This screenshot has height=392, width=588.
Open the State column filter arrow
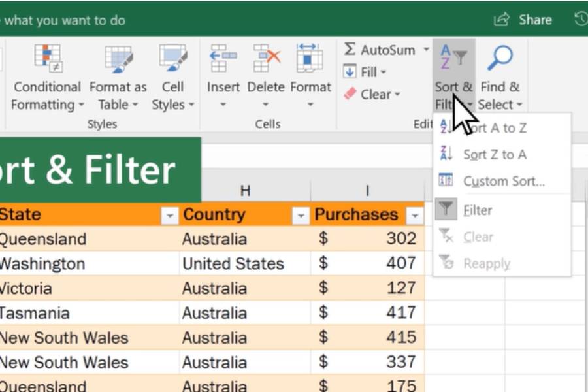pos(169,216)
